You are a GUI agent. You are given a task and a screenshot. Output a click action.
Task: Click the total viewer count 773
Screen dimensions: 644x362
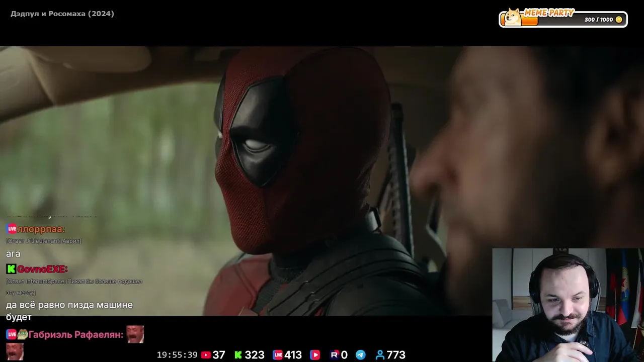click(396, 355)
